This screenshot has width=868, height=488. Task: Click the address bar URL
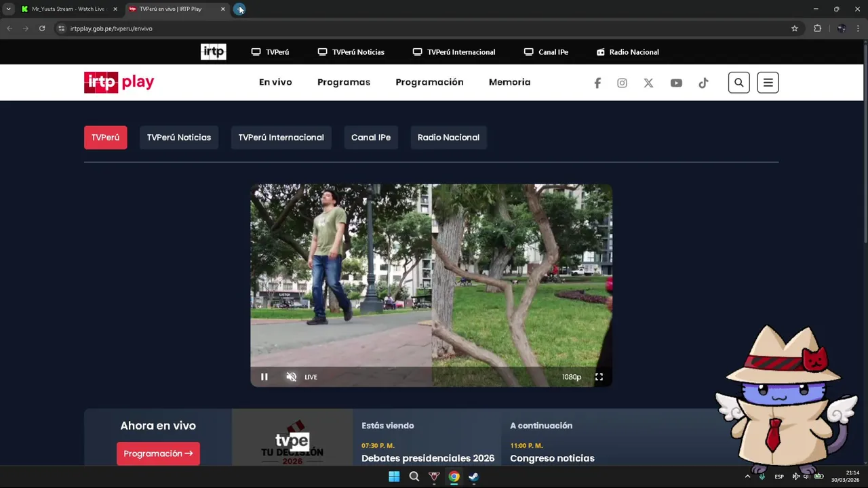tap(111, 28)
